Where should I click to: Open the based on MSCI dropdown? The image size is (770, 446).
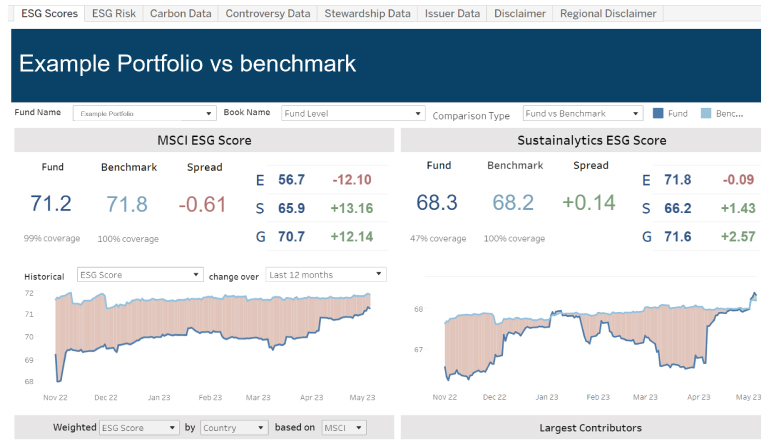pos(344,428)
